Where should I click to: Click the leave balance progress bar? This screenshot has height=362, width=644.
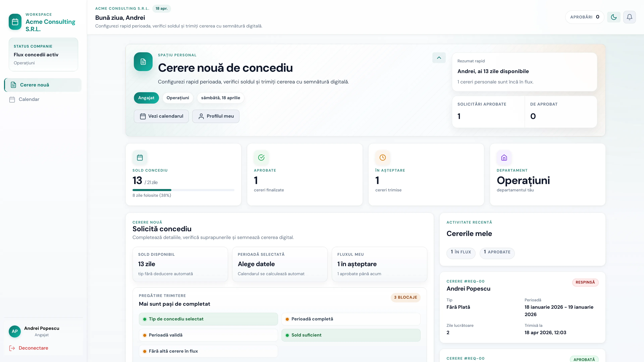[183, 190]
